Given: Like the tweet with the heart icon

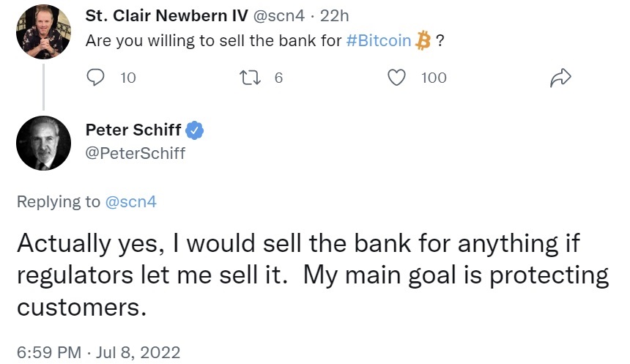Looking at the screenshot, I should tap(396, 77).
